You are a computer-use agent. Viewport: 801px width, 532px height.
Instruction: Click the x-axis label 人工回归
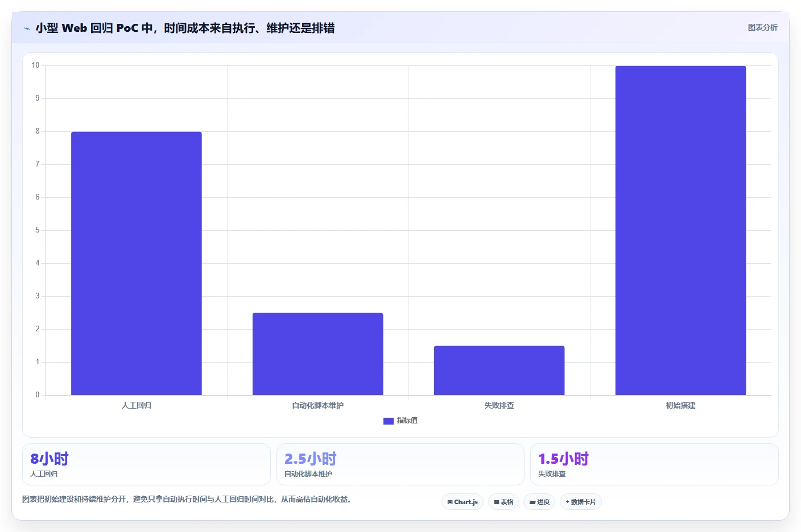137,405
